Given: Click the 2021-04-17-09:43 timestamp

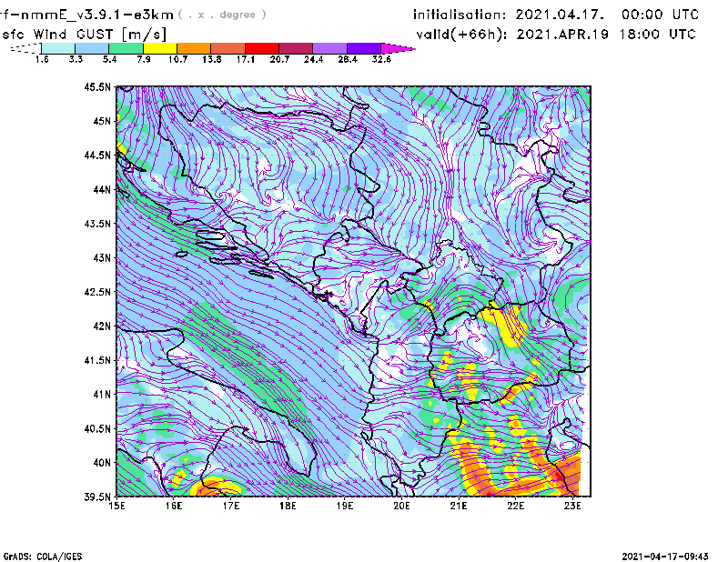Looking at the screenshot, I should (x=672, y=555).
